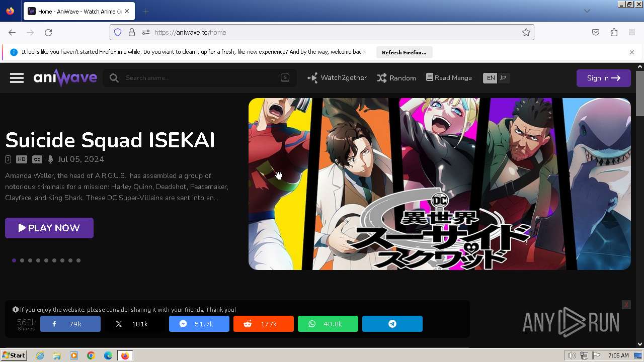Open the AniWave hamburger menu

point(17,78)
